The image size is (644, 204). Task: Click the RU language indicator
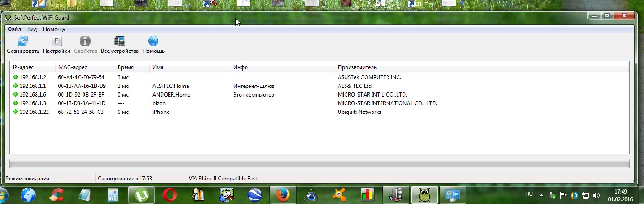pyautogui.click(x=529, y=194)
